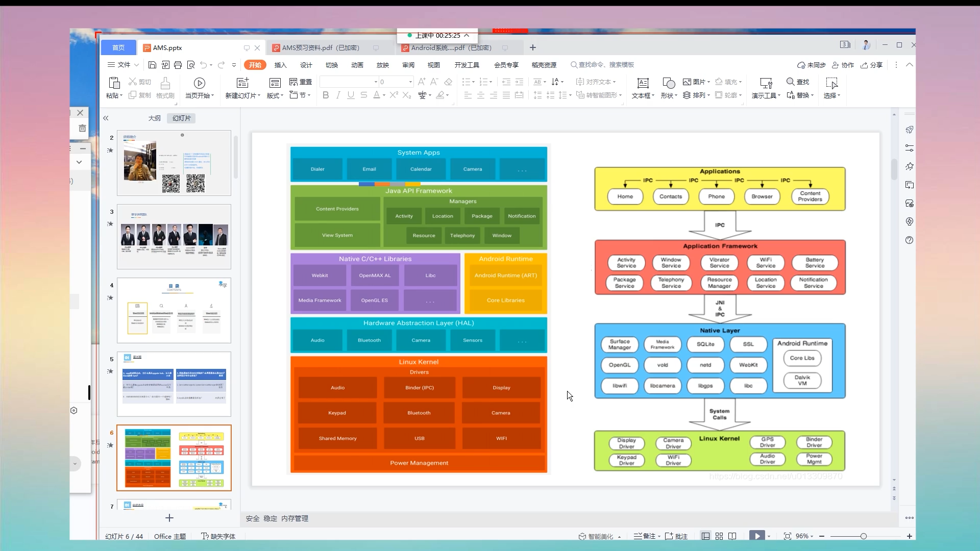The image size is (980, 551).
Task: Switch to slide sorter view
Action: 719,536
